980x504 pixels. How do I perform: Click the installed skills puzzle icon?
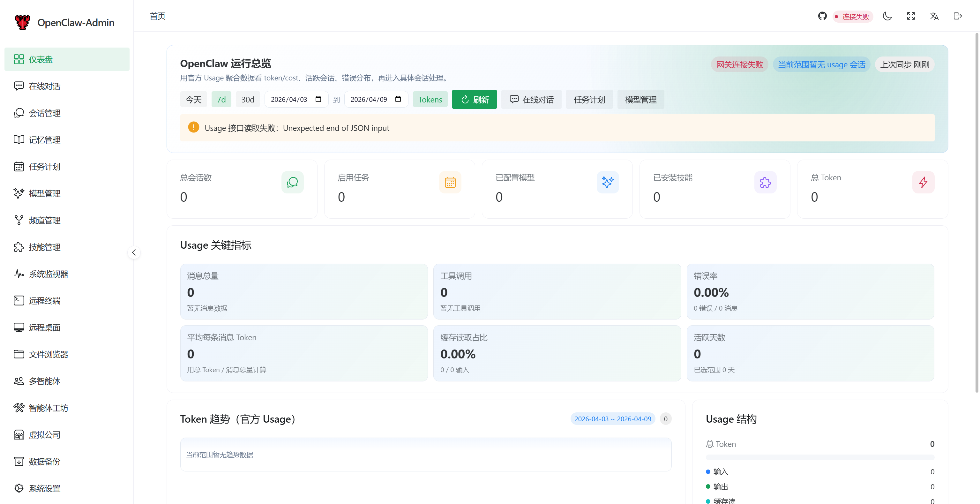[x=765, y=182]
